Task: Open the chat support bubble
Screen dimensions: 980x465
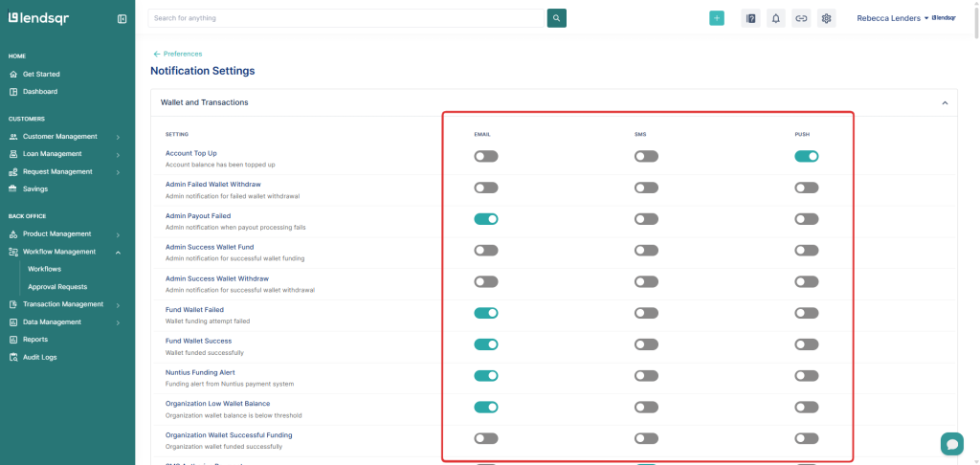Action: point(951,443)
